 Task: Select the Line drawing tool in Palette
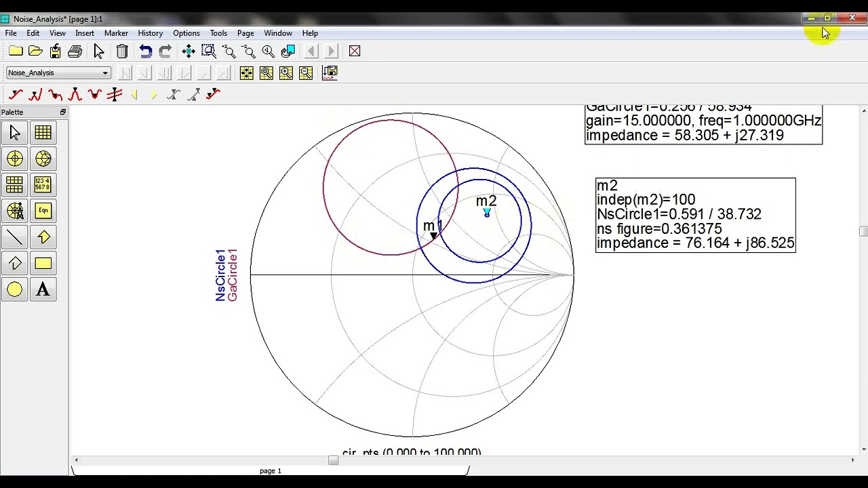pyautogui.click(x=15, y=237)
